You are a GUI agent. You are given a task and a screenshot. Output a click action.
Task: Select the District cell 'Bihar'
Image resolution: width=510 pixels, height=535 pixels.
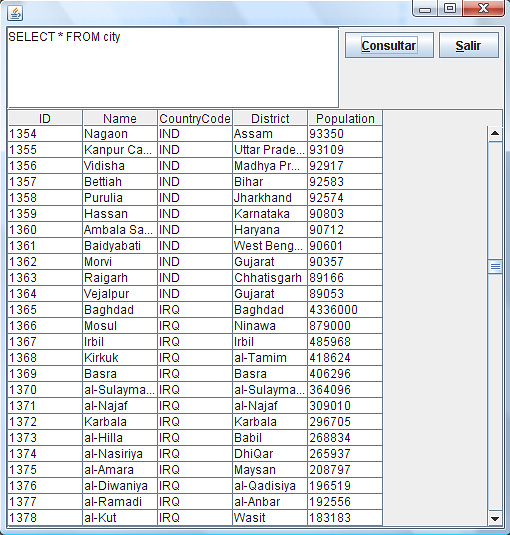pyautogui.click(x=270, y=182)
